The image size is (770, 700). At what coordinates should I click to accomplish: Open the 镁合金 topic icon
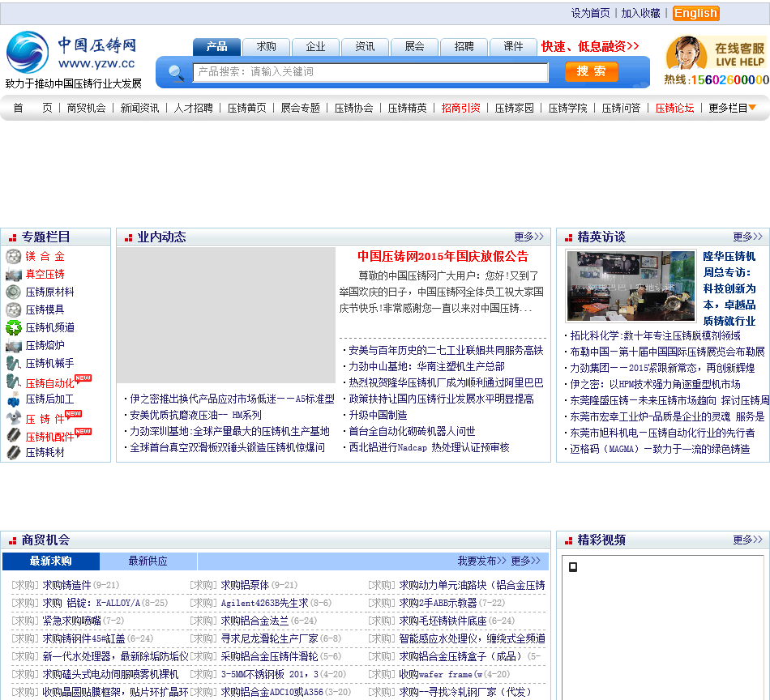13,256
